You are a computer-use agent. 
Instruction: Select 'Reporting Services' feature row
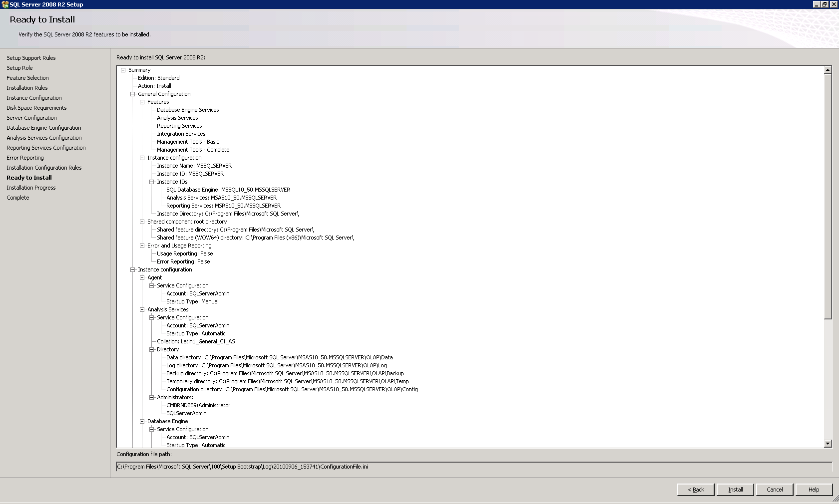[179, 126]
